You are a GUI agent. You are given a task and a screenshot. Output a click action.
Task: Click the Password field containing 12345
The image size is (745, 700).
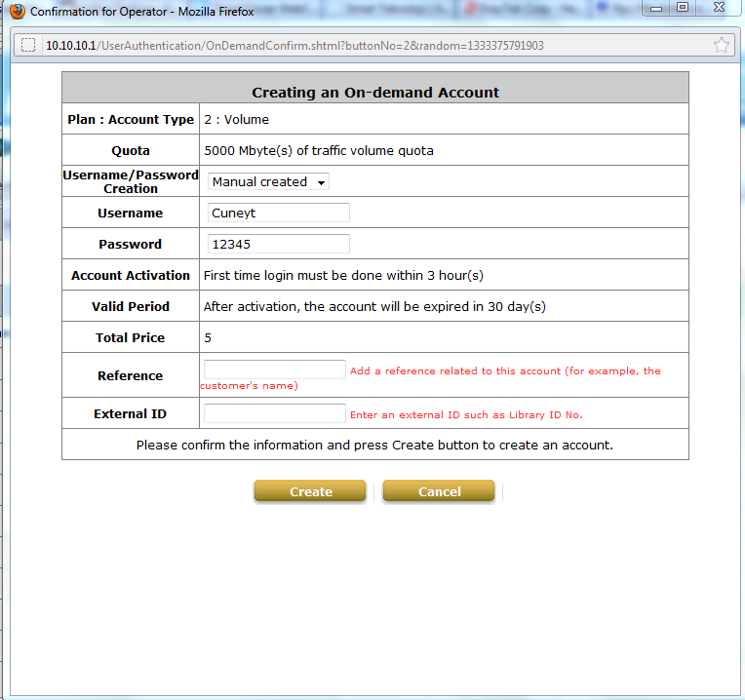point(278,244)
